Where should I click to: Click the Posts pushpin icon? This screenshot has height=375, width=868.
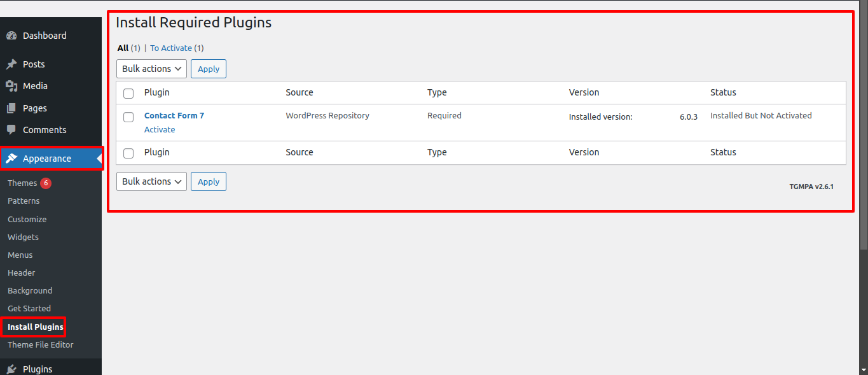pos(11,64)
